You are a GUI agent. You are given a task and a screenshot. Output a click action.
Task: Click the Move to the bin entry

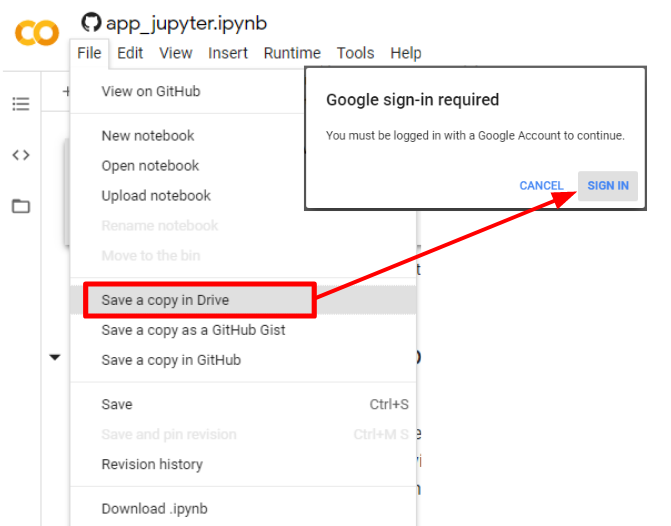(x=151, y=256)
